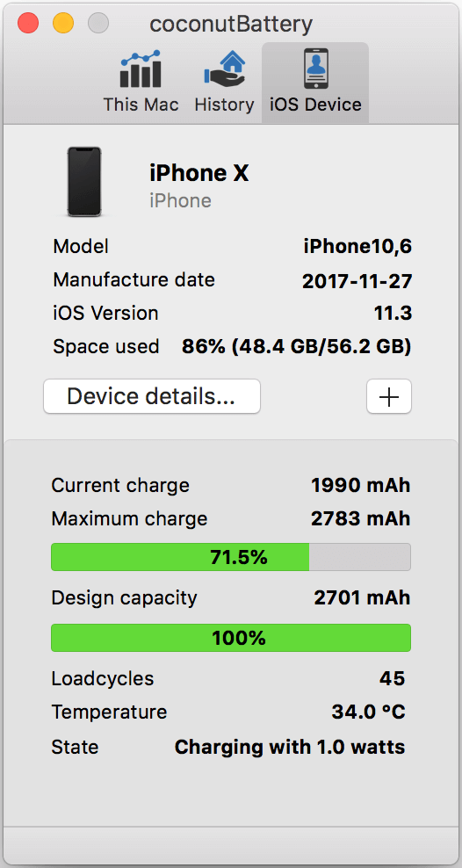The height and width of the screenshot is (868, 462).
Task: Click the 71.5% charge progress bar
Action: point(231,557)
